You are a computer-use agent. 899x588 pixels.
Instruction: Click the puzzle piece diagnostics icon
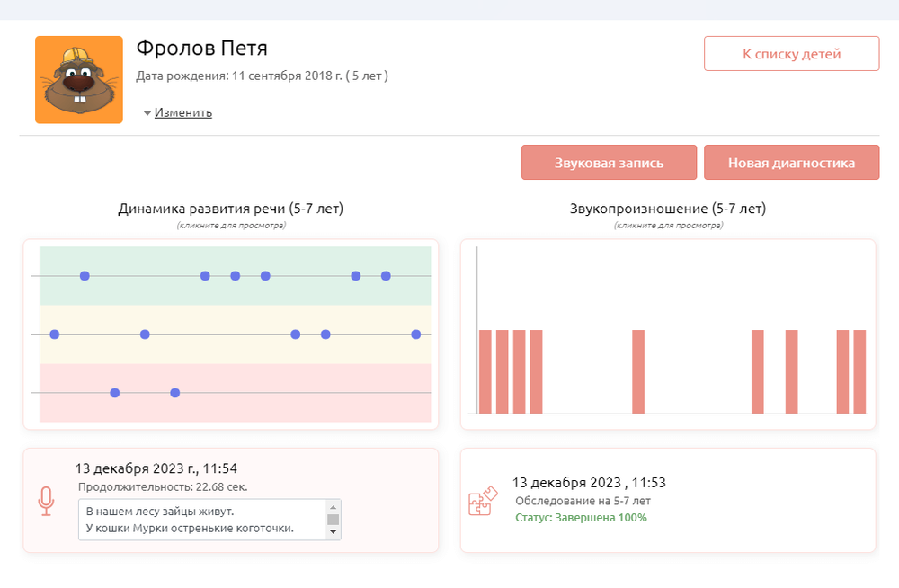coord(483,501)
